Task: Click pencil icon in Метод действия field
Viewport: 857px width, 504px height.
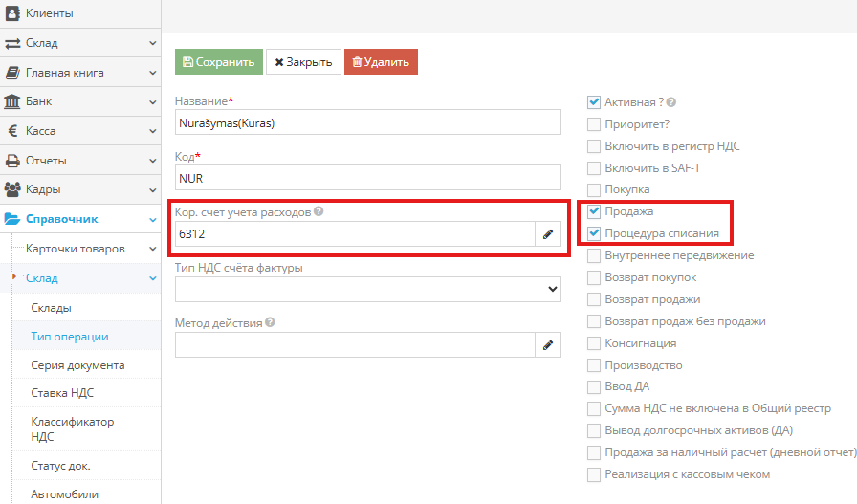Action: click(548, 344)
